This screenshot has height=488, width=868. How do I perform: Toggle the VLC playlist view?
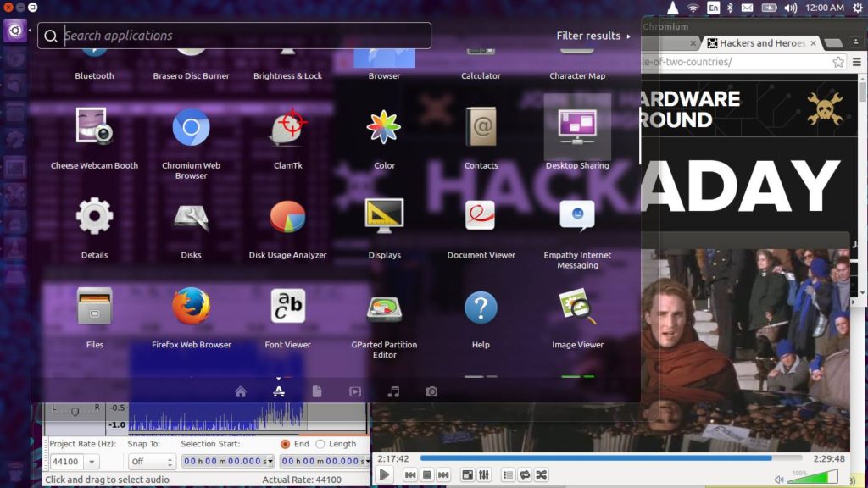point(509,474)
